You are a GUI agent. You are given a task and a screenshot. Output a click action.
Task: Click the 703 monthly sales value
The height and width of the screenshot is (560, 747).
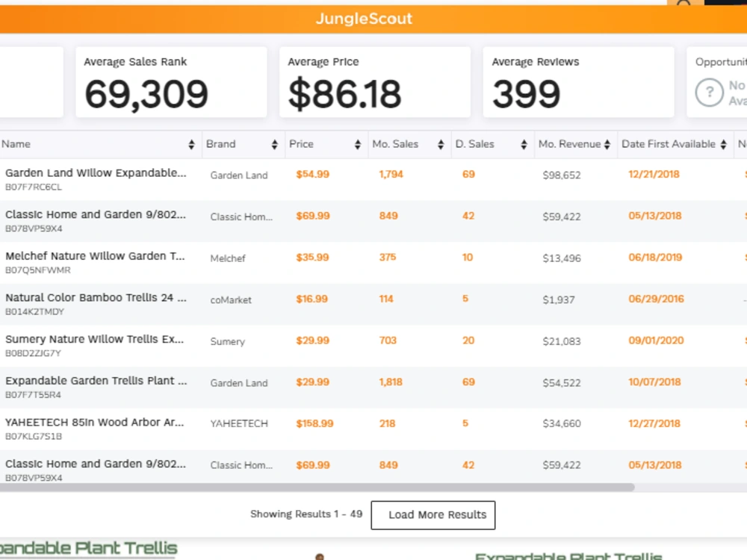(x=388, y=340)
